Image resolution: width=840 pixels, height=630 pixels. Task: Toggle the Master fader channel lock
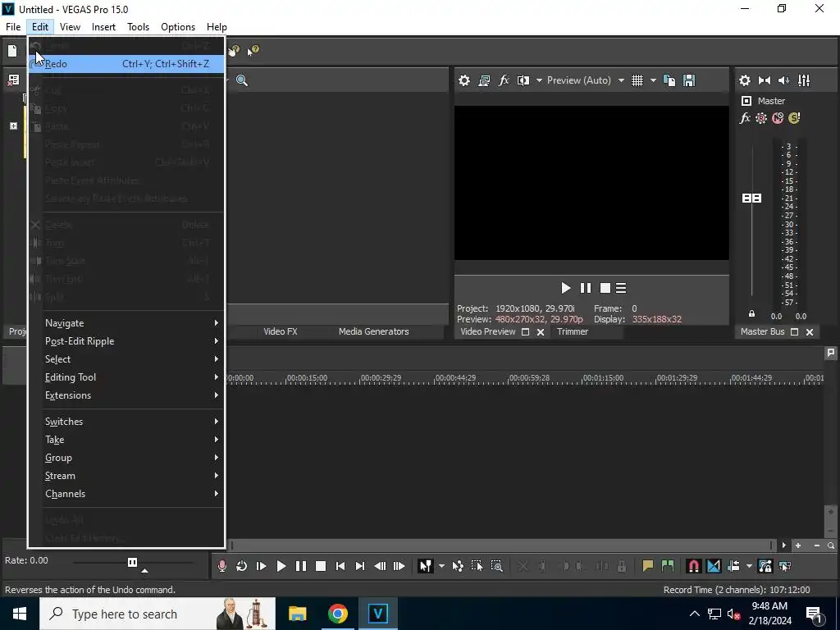coord(751,314)
